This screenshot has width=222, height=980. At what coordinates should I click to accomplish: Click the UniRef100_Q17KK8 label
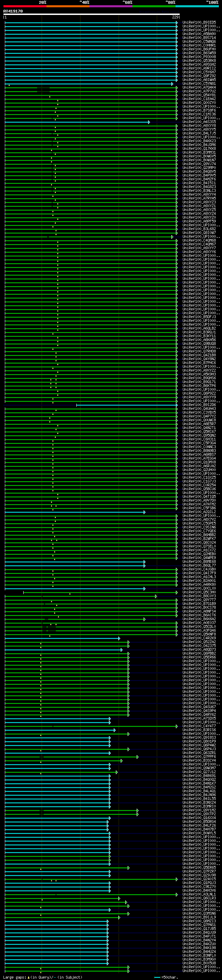pyautogui.click(x=199, y=149)
